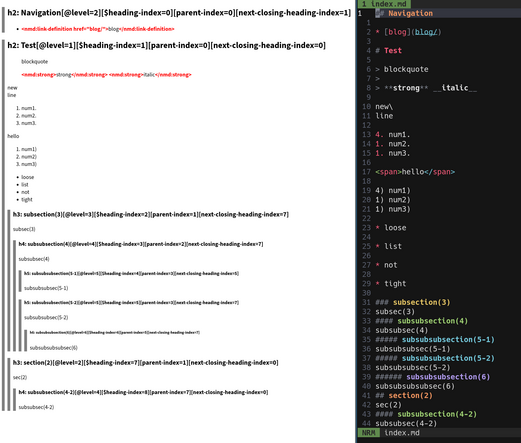The height and width of the screenshot is (443, 521).
Task: Click h4 subsubsection(4) heading in preview
Action: (141, 244)
